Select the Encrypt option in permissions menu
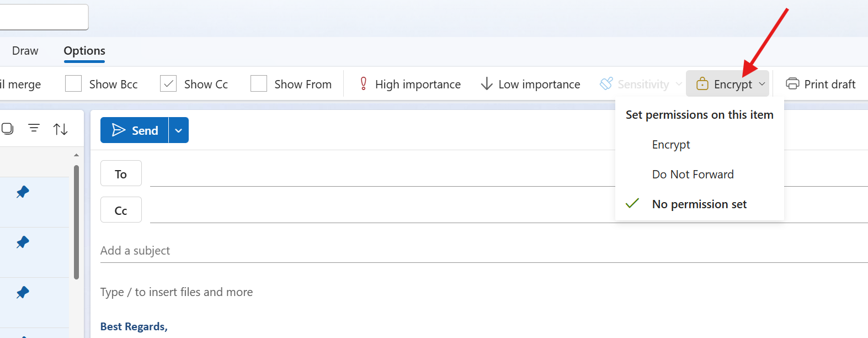Image resolution: width=868 pixels, height=338 pixels. (670, 145)
